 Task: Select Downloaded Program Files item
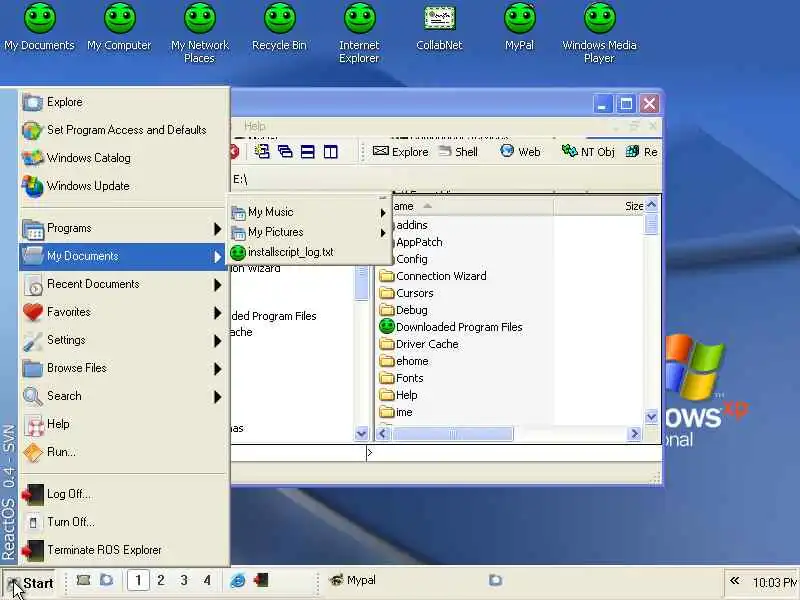[x=451, y=327]
